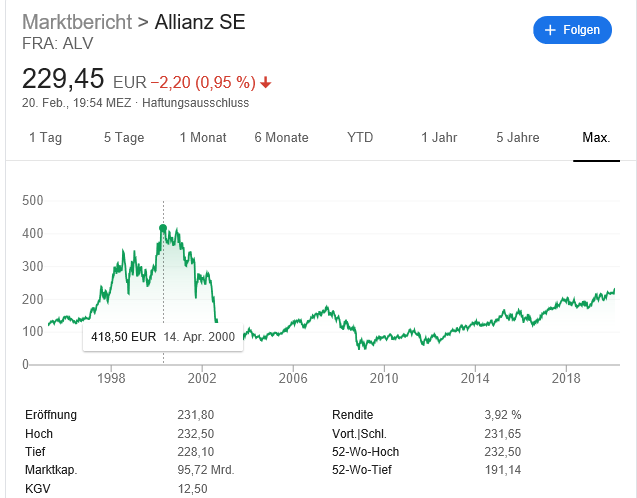Switch to the 5 Tage tab
This screenshot has width=637, height=498.
click(124, 138)
